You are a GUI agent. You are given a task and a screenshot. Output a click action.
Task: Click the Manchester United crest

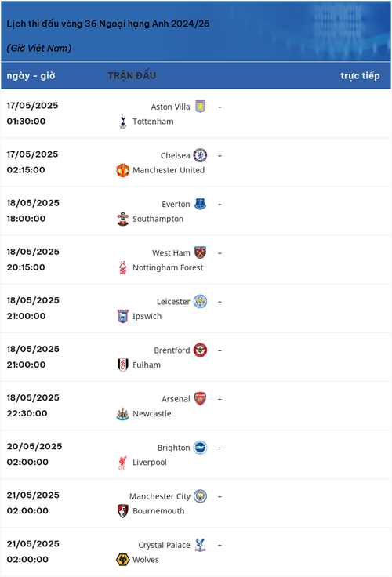(123, 170)
